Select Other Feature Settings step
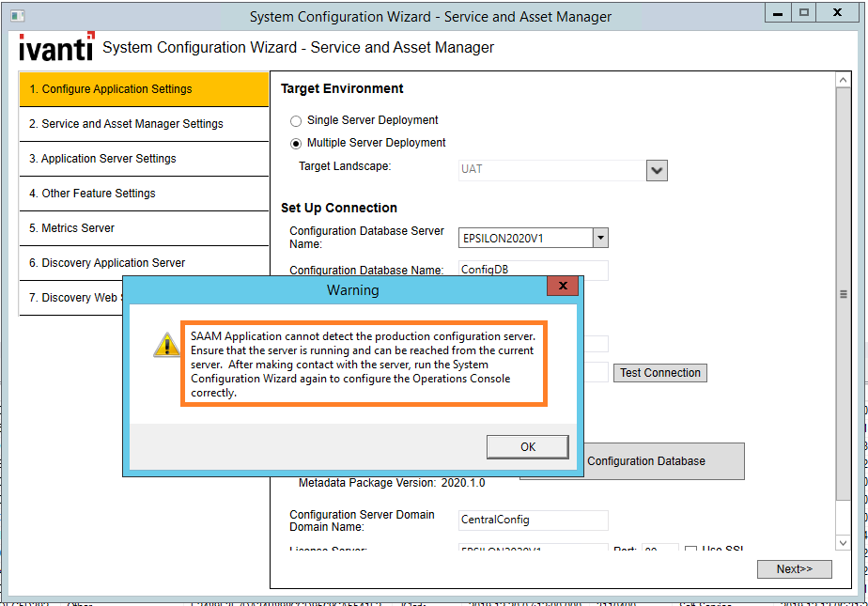868x606 pixels. tap(144, 194)
